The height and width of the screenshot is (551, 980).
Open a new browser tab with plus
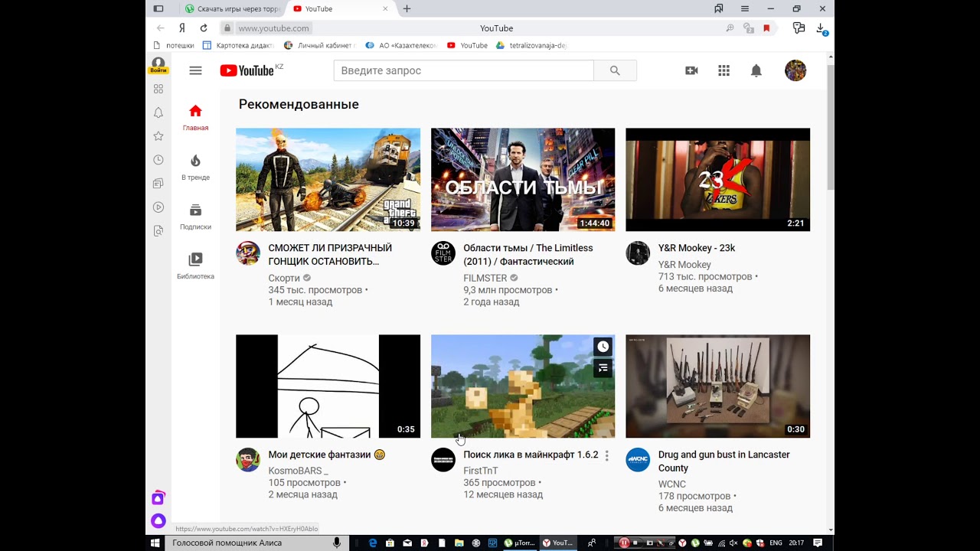407,8
